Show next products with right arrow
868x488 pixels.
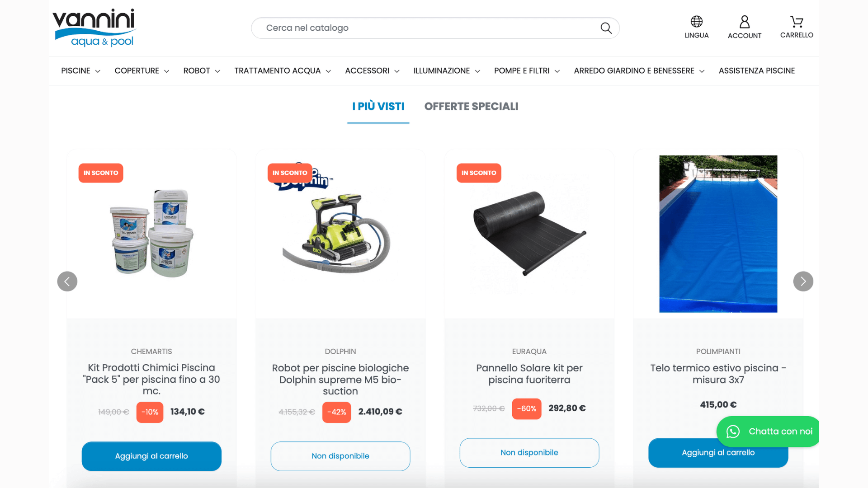pos(803,281)
